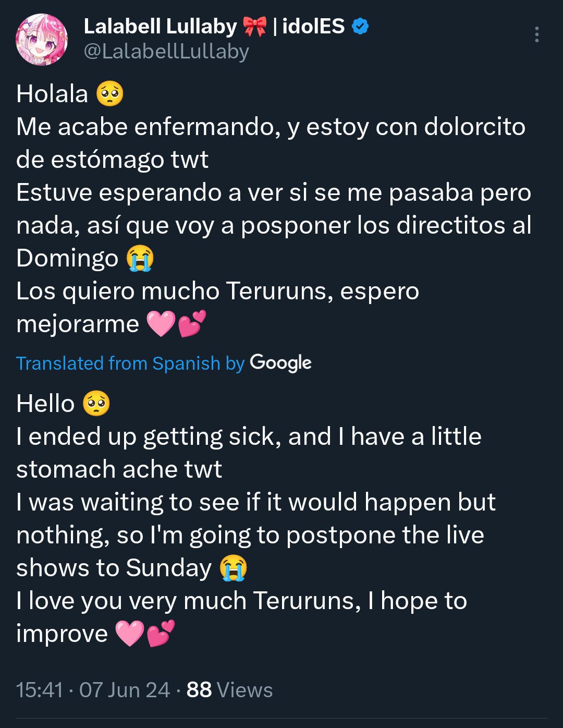Click the Google logo beside translation label
563x728 pixels.
point(281,363)
